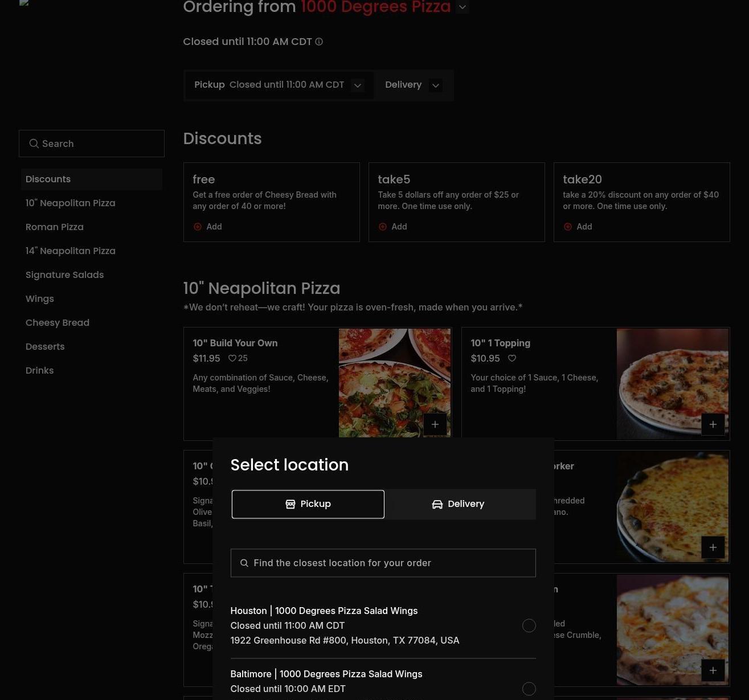
Task: Expand the 1000 Degrees Pizza location dropdown
Action: 463,7
